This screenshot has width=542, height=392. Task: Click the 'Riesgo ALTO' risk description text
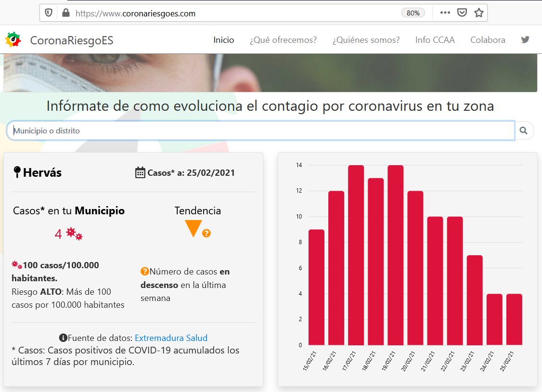[x=68, y=298]
